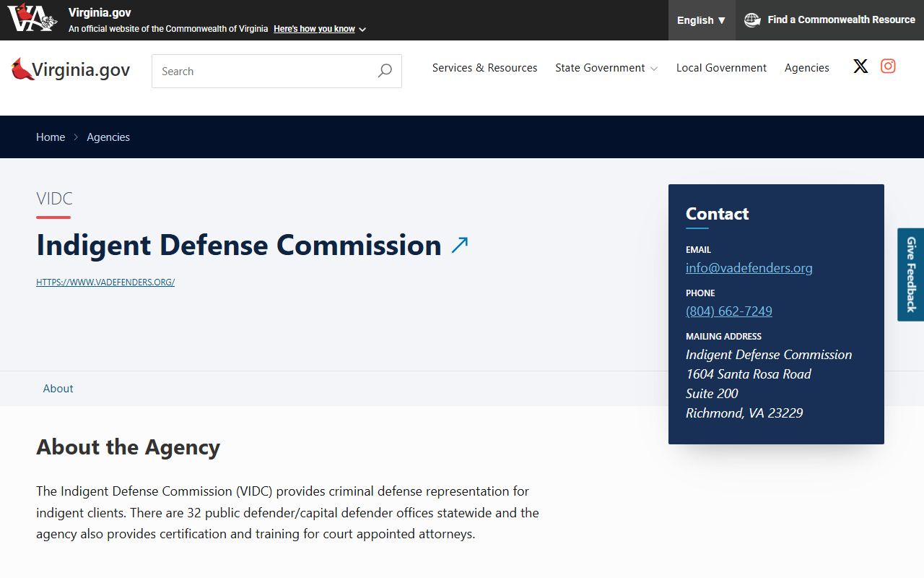Image resolution: width=924 pixels, height=578 pixels.
Task: Click the 1604 Santa Rosa Road address line
Action: pyautogui.click(x=749, y=374)
